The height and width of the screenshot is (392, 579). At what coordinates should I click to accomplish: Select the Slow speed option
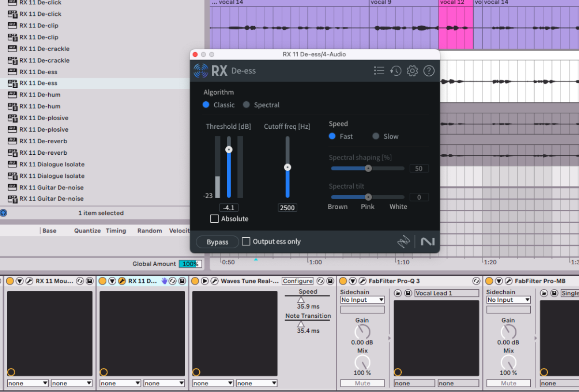376,136
